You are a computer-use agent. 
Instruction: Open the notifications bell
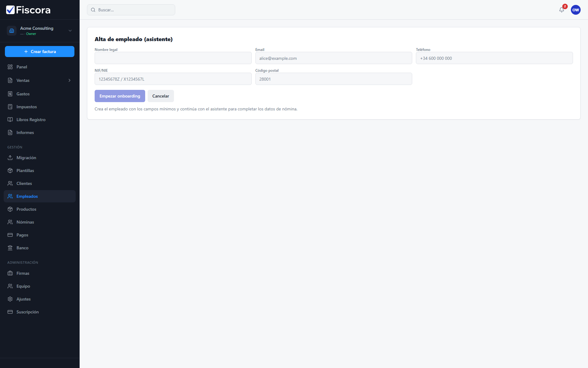pos(562,10)
